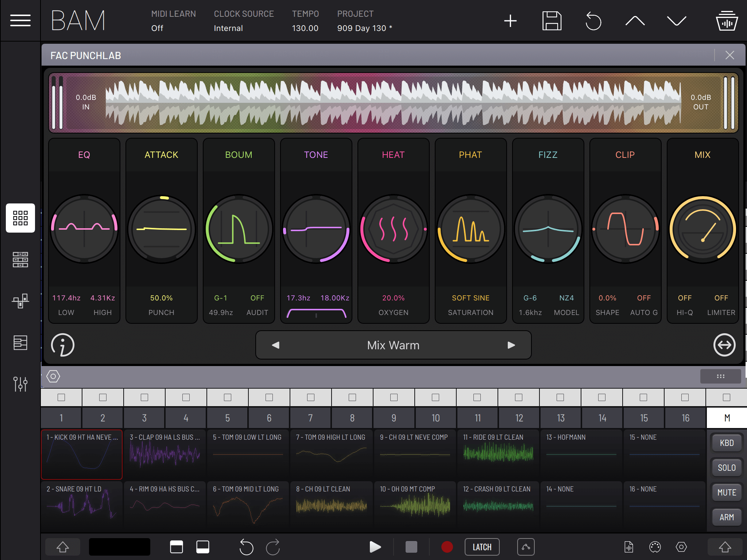Change FIZZ NZ4 model selection

click(566, 298)
